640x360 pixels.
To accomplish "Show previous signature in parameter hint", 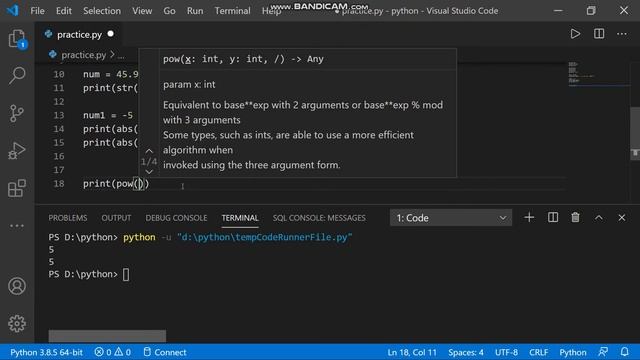I will coord(149,151).
